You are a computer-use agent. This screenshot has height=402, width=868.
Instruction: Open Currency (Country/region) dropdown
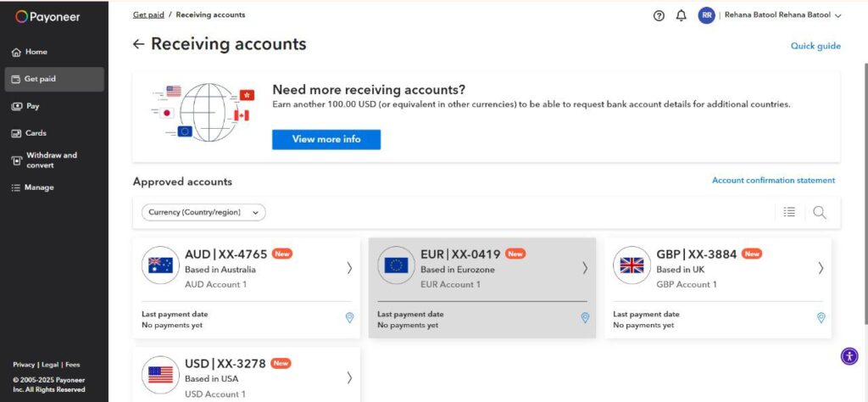pos(203,212)
